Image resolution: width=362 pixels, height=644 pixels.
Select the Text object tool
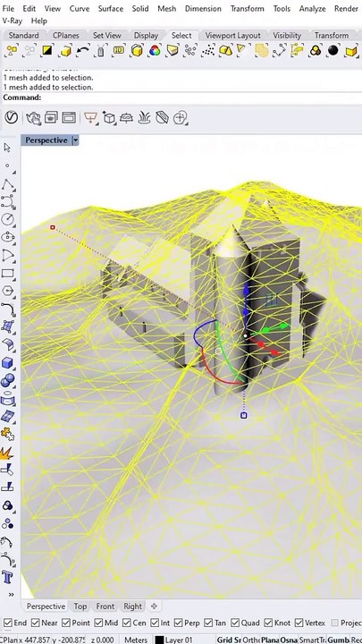(7, 577)
